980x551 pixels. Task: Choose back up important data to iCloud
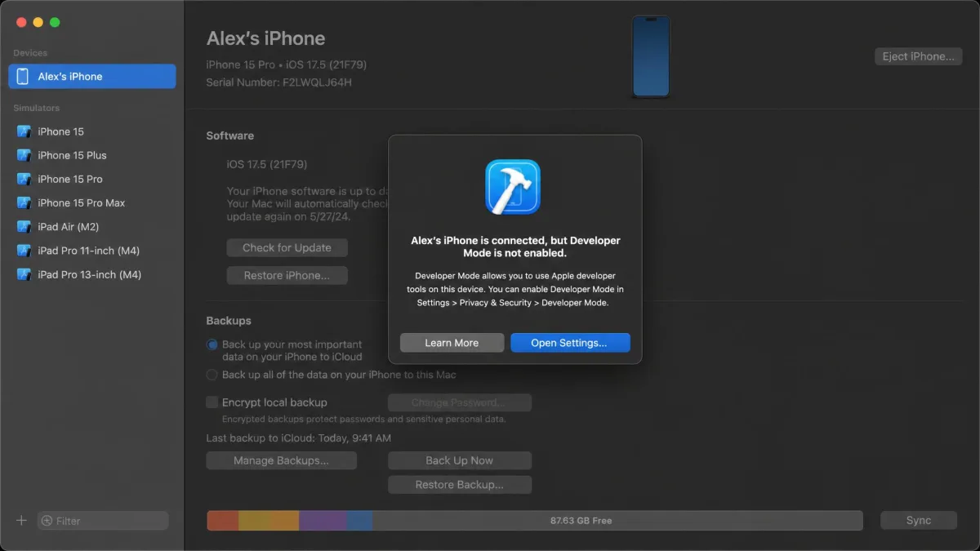(212, 344)
